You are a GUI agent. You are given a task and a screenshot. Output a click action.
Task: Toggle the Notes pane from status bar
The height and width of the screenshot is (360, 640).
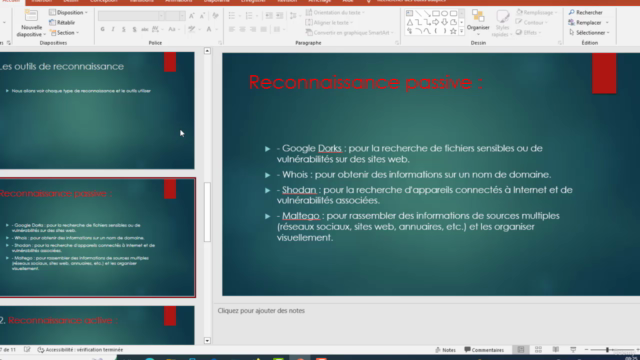(x=445, y=350)
